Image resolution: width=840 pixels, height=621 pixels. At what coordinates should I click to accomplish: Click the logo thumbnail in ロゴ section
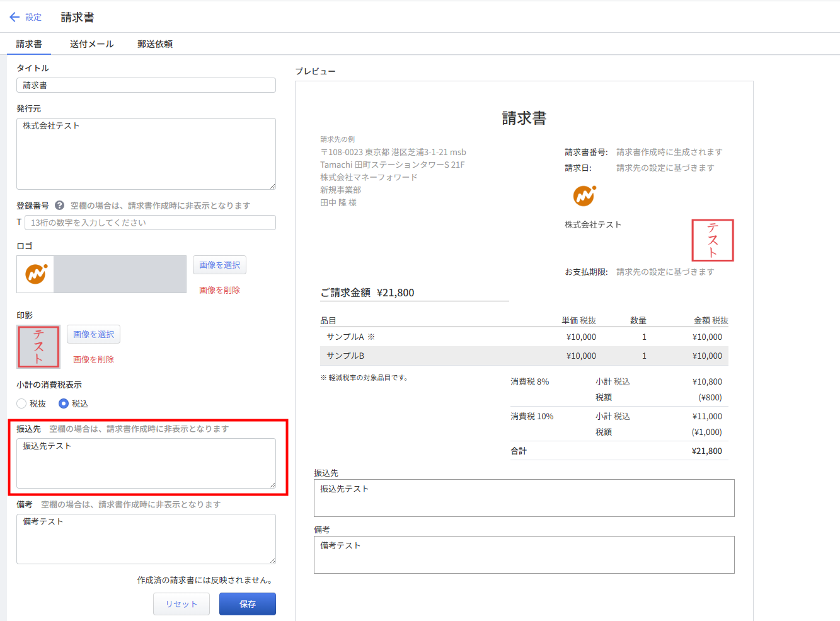click(x=36, y=274)
